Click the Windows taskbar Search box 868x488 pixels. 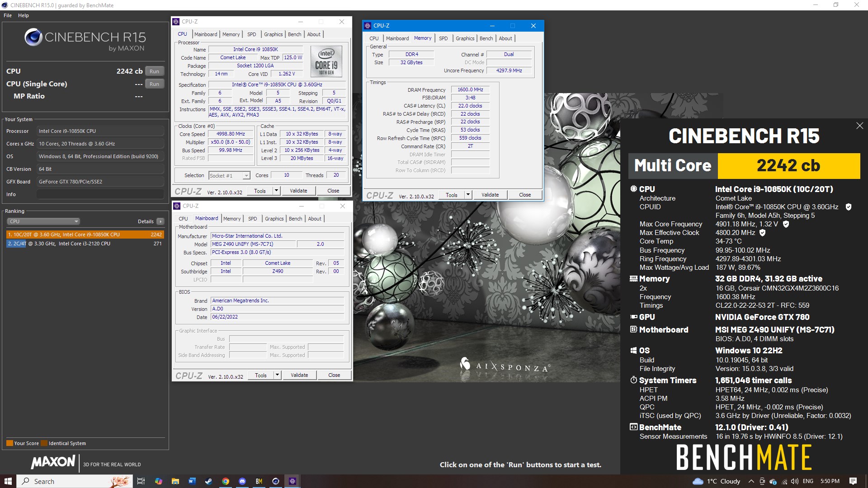75,481
